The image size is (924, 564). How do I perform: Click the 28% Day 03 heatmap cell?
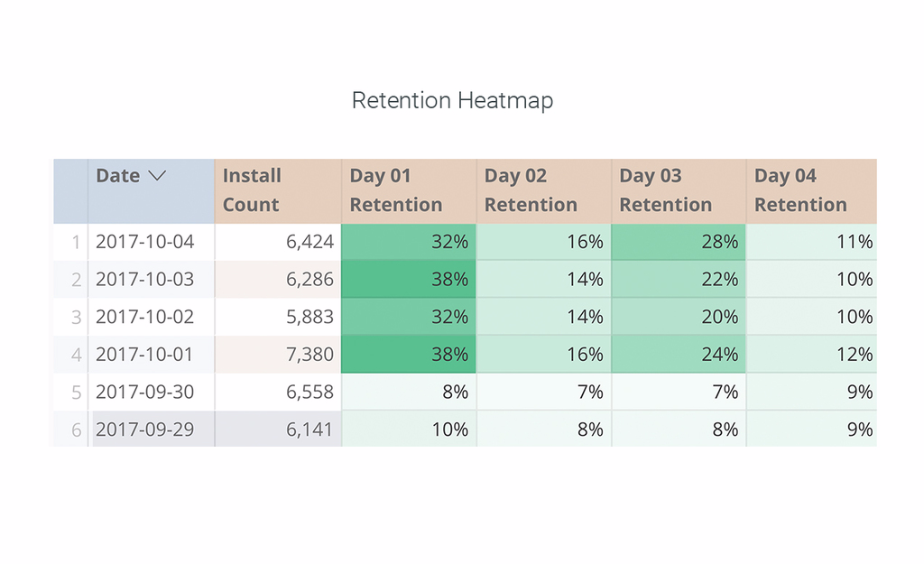(679, 242)
